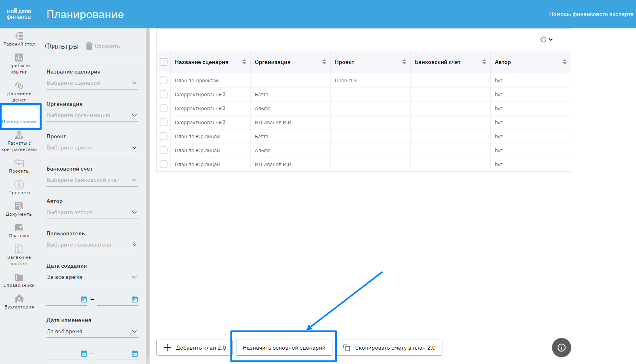636x364 pixels.
Task: Open Дата создания start date calendar
Action: 84,299
